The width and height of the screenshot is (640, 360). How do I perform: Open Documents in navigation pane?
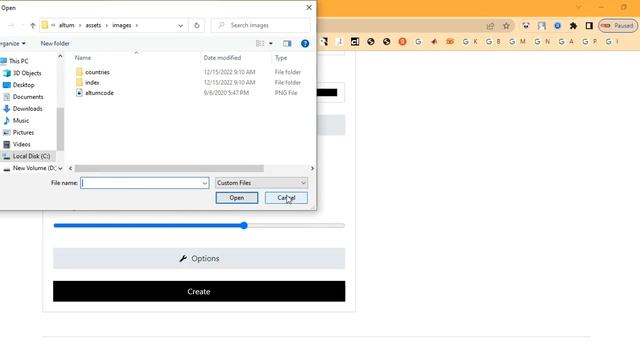(x=28, y=97)
